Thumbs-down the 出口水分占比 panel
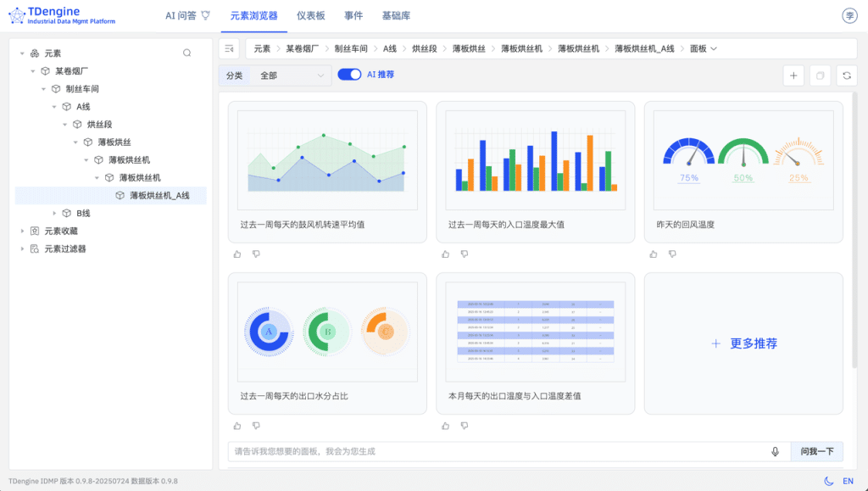The height and width of the screenshot is (491, 868). [257, 426]
